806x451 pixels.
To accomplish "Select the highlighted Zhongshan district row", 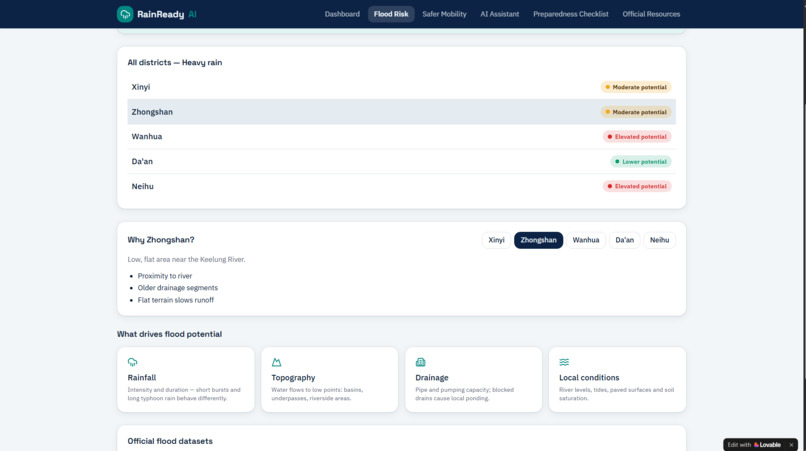I will point(401,112).
